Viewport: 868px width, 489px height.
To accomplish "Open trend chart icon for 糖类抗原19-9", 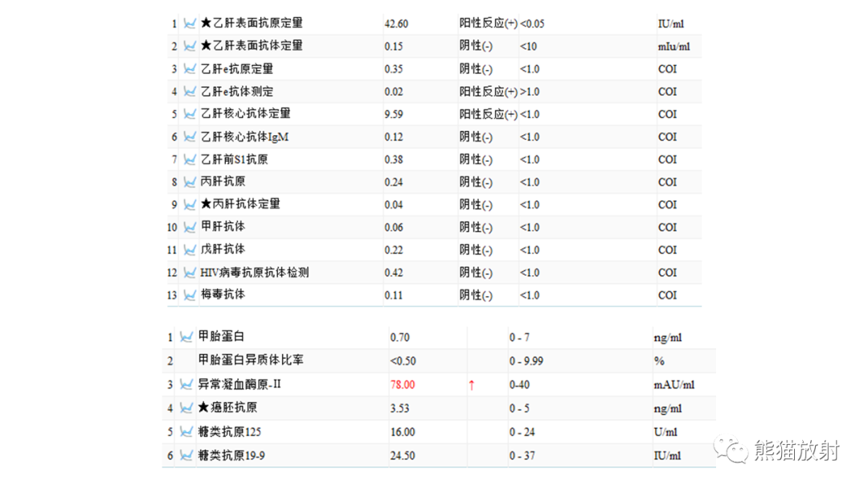I will (186, 455).
